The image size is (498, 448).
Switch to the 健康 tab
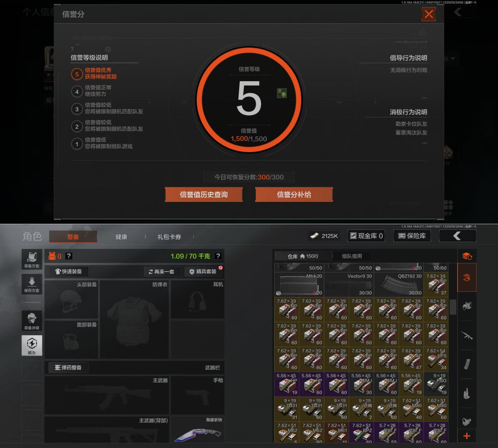[121, 237]
